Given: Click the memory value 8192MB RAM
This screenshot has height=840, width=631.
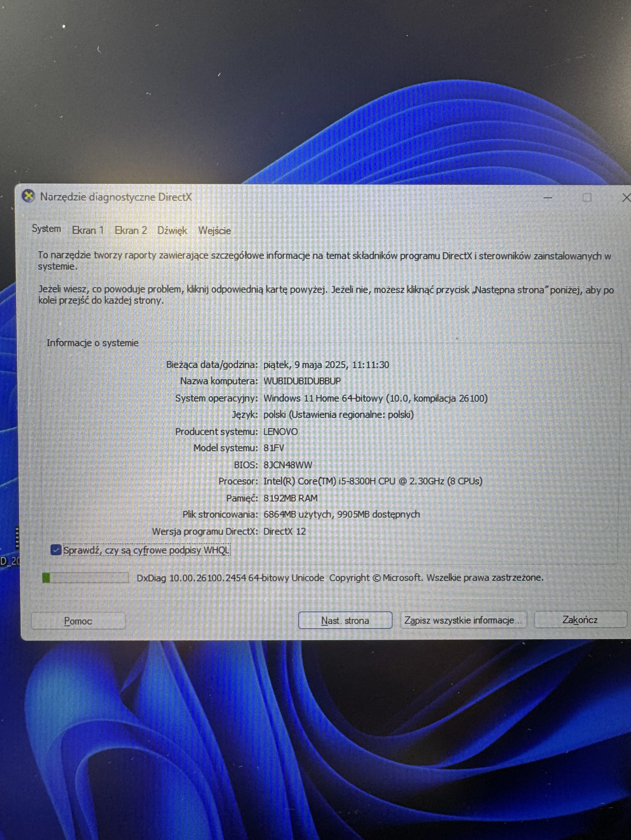Looking at the screenshot, I should point(290,498).
